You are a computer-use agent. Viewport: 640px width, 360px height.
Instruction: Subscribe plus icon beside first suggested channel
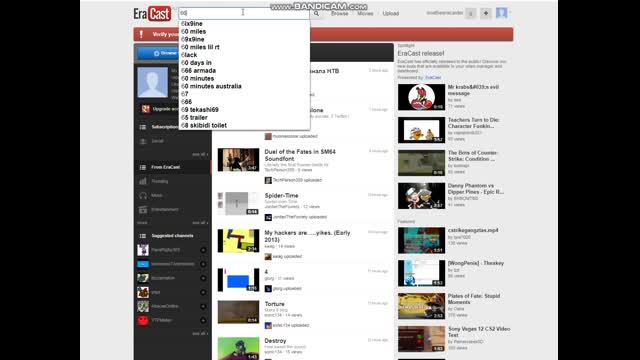click(x=203, y=250)
